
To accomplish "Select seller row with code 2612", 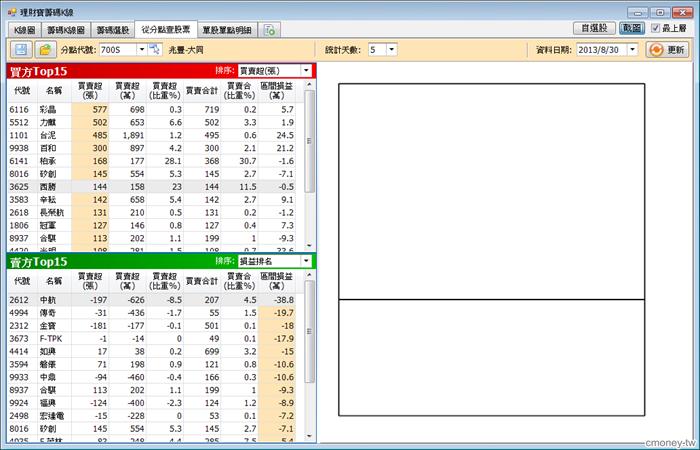I will (151, 300).
